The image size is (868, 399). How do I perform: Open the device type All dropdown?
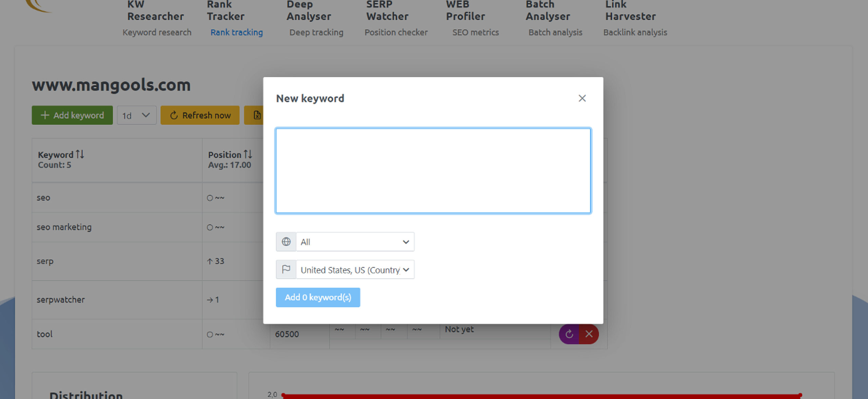(x=355, y=242)
